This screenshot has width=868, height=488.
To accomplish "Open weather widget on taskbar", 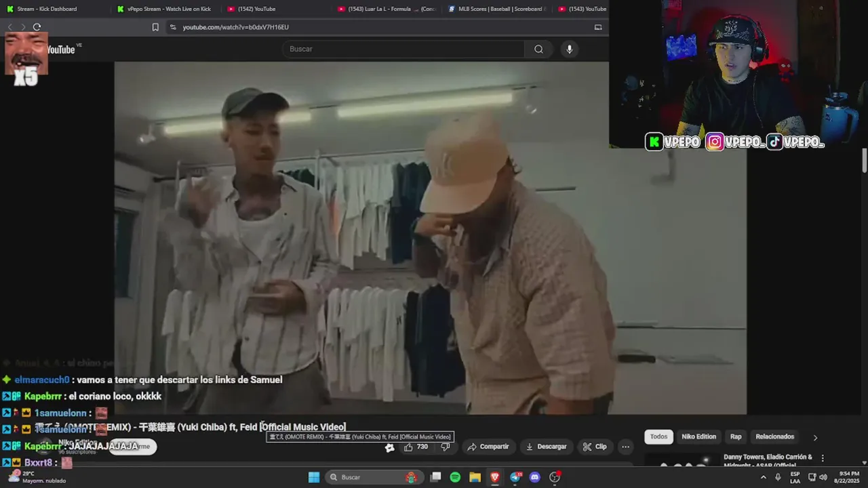I will pos(35,477).
